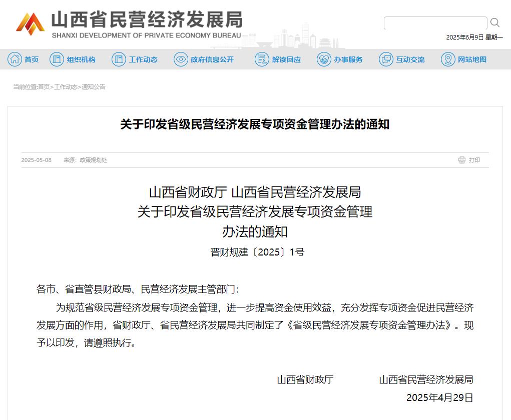Focus the site search input box
This screenshot has width=511, height=420.
[x=435, y=23]
